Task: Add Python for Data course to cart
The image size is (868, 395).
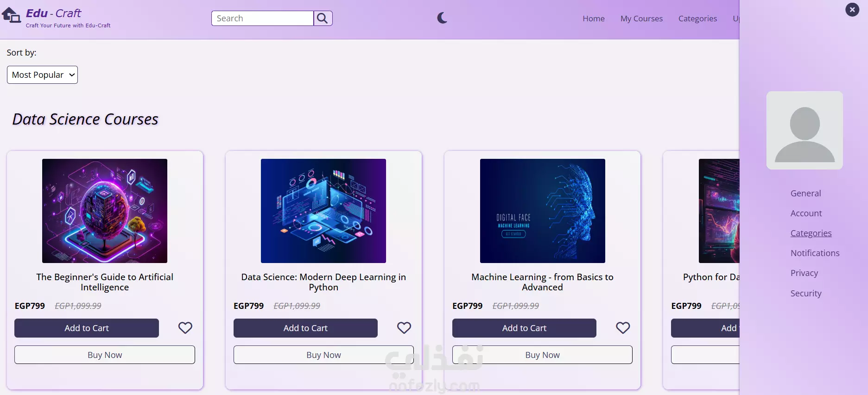Action: pyautogui.click(x=705, y=328)
